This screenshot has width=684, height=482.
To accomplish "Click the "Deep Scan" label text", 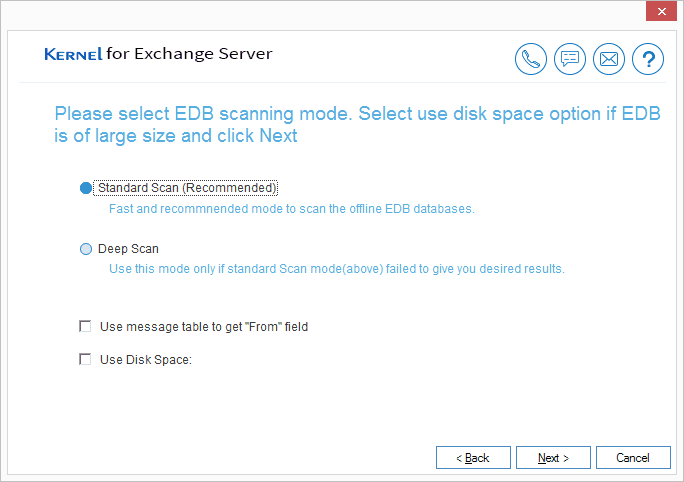I will tap(128, 249).
